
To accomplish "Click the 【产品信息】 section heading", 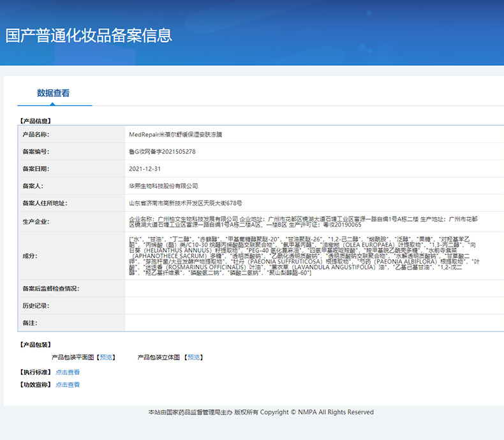I will 35,121.
